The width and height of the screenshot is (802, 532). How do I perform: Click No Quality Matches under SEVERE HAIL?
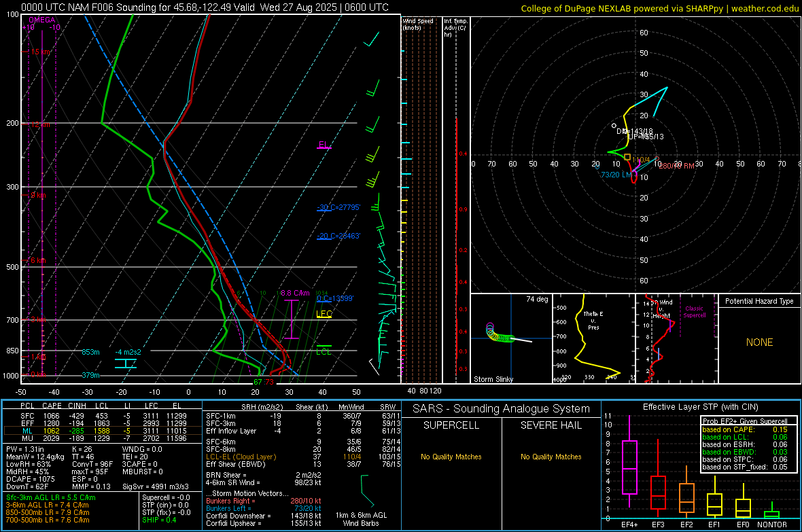click(x=551, y=457)
